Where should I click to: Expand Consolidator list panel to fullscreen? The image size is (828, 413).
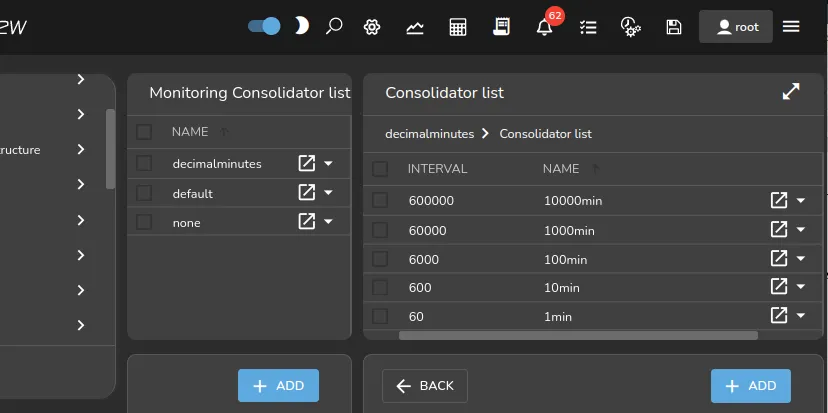point(791,92)
